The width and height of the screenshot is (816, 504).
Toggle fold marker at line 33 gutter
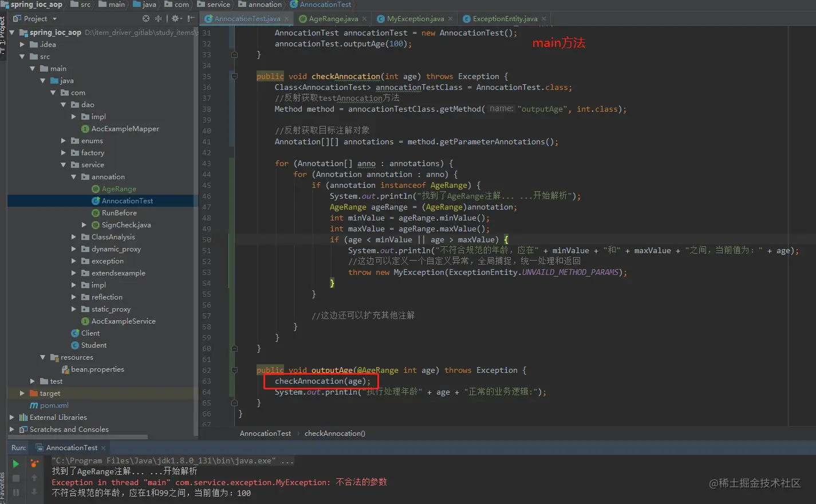point(234,54)
